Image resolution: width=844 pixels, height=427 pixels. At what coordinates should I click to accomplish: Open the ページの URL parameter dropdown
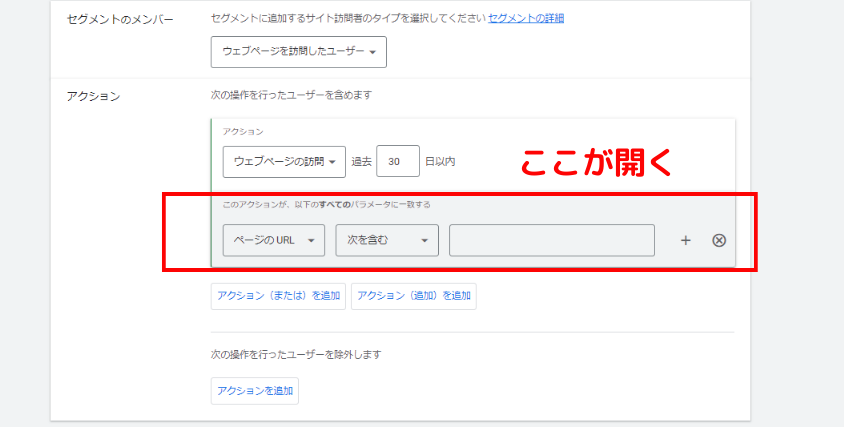[273, 240]
